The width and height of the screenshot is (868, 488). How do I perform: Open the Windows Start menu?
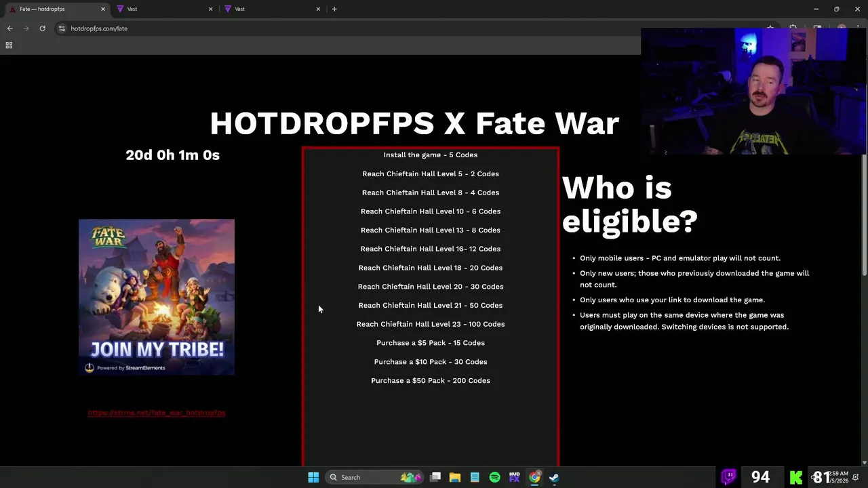pyautogui.click(x=313, y=477)
